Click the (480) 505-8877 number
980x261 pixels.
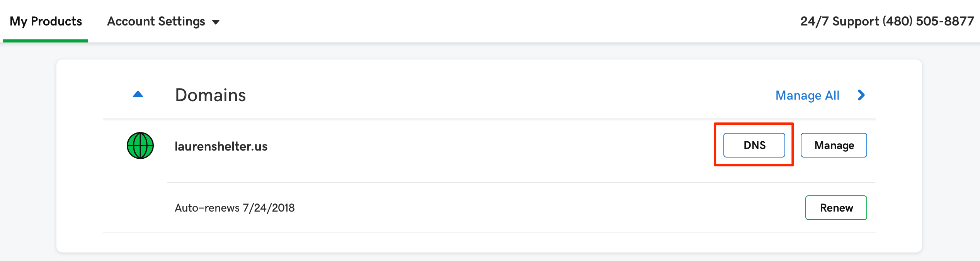(928, 21)
